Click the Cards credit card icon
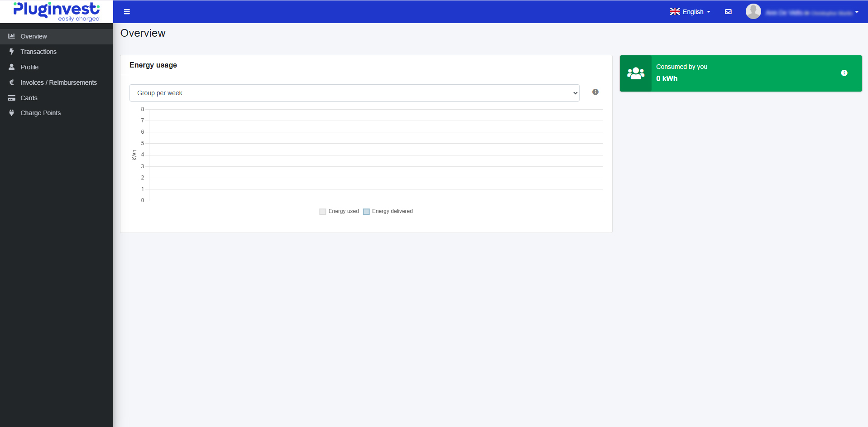 point(12,98)
